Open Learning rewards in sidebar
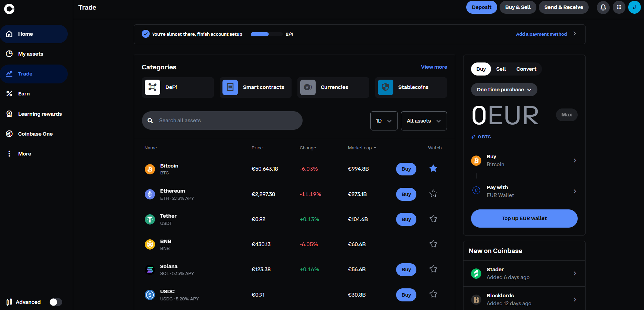 click(34, 114)
